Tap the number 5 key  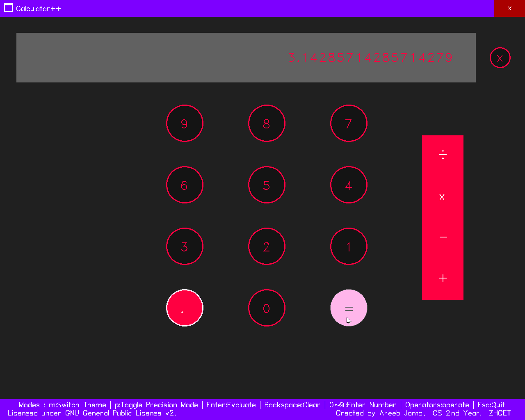coord(267,185)
